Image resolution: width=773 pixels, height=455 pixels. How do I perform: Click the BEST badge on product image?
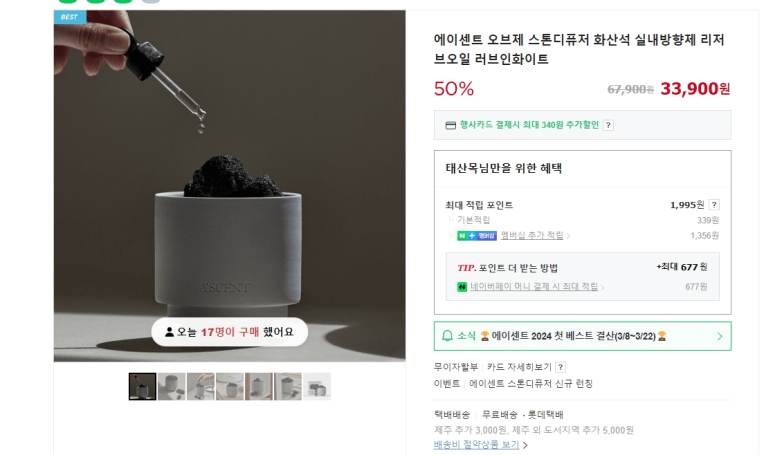pos(70,17)
